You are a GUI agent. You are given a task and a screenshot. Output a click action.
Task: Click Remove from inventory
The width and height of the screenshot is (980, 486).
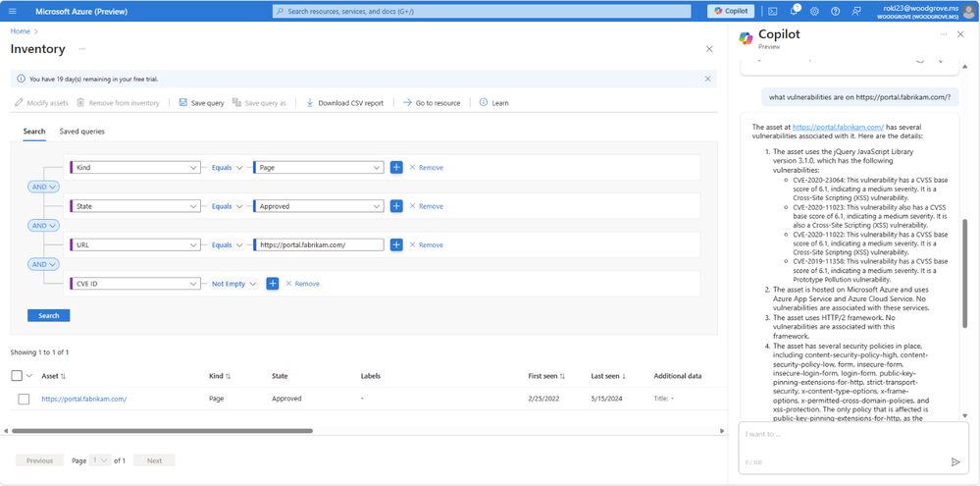(118, 102)
